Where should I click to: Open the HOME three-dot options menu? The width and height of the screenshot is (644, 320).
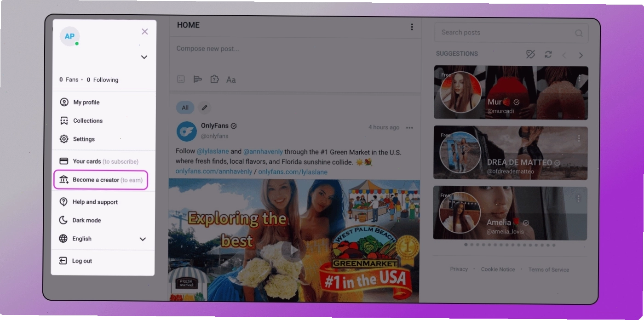(412, 27)
